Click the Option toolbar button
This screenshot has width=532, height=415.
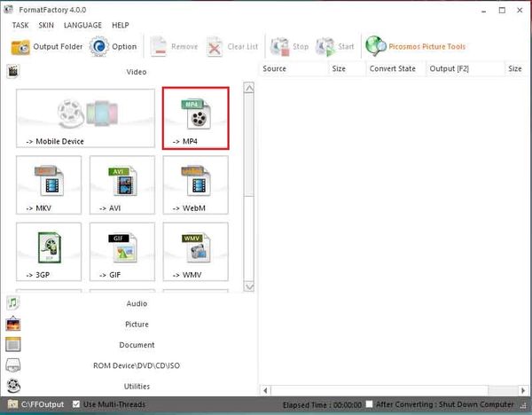tap(113, 47)
